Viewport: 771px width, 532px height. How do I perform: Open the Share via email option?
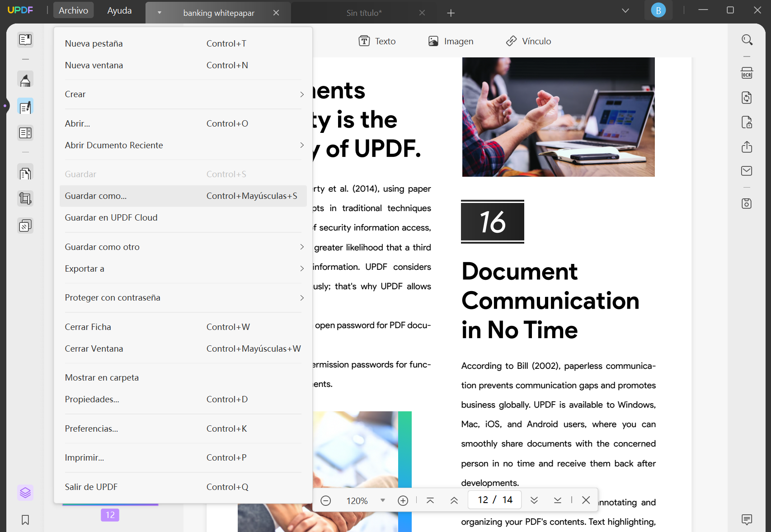coord(747,171)
